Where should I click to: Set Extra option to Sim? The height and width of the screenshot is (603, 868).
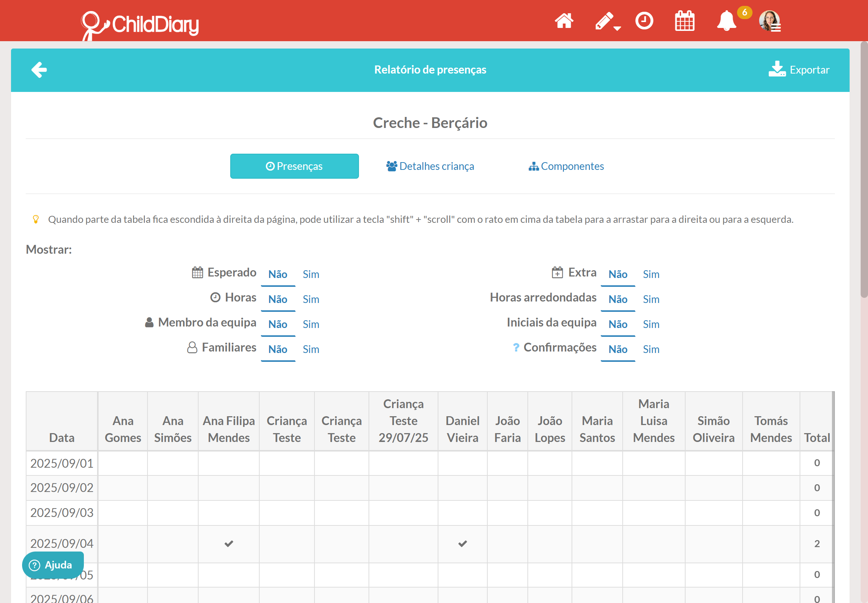pyautogui.click(x=651, y=274)
